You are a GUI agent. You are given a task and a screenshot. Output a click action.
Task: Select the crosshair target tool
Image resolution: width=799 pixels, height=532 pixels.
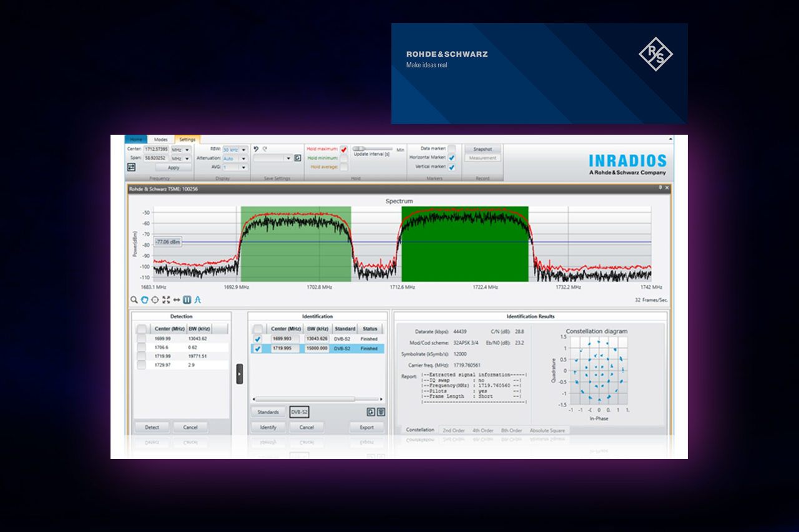[x=155, y=300]
